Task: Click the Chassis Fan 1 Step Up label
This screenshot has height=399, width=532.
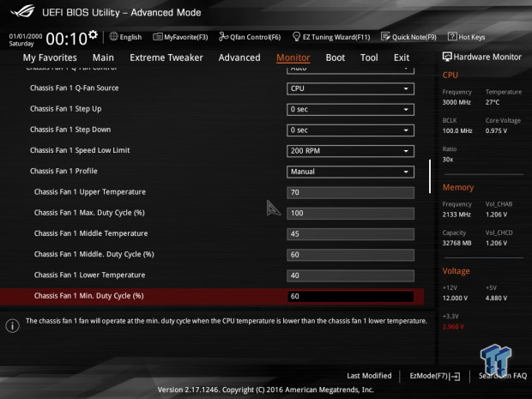Action: 66,109
